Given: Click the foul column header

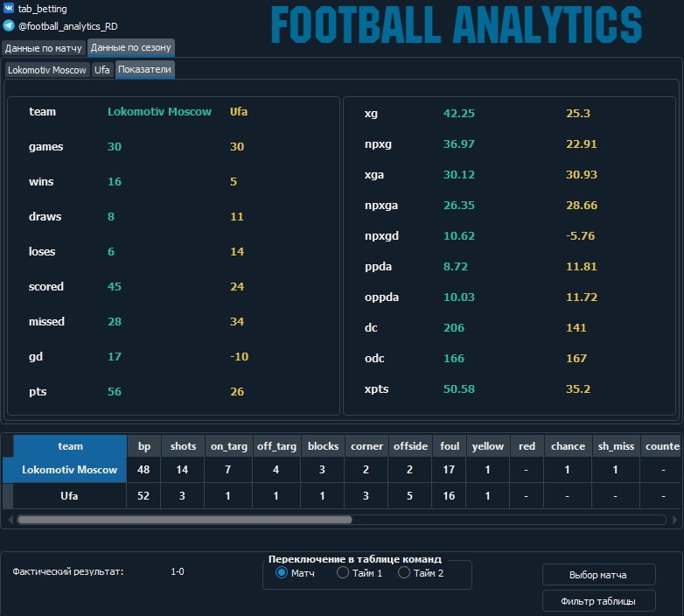Looking at the screenshot, I should coord(450,446).
